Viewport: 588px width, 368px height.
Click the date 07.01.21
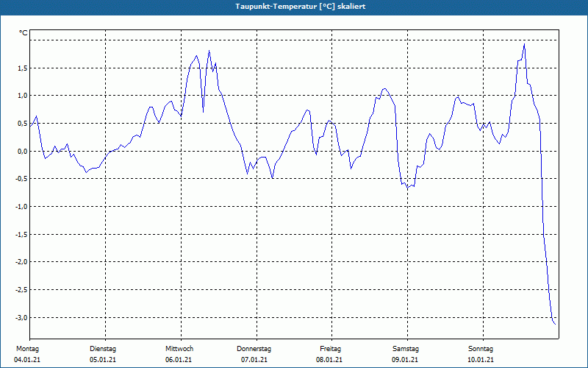click(x=254, y=360)
